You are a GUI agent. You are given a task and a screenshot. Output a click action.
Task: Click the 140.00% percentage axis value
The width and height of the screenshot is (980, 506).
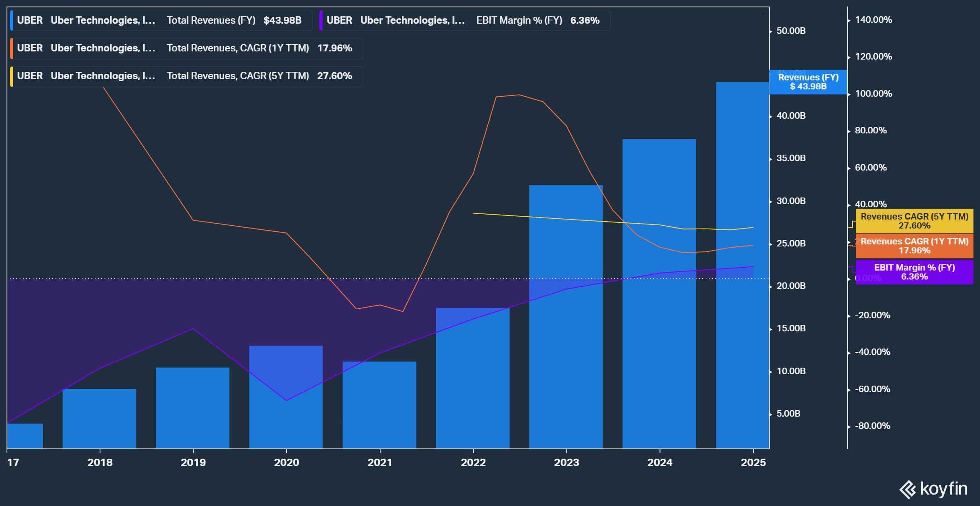(873, 20)
